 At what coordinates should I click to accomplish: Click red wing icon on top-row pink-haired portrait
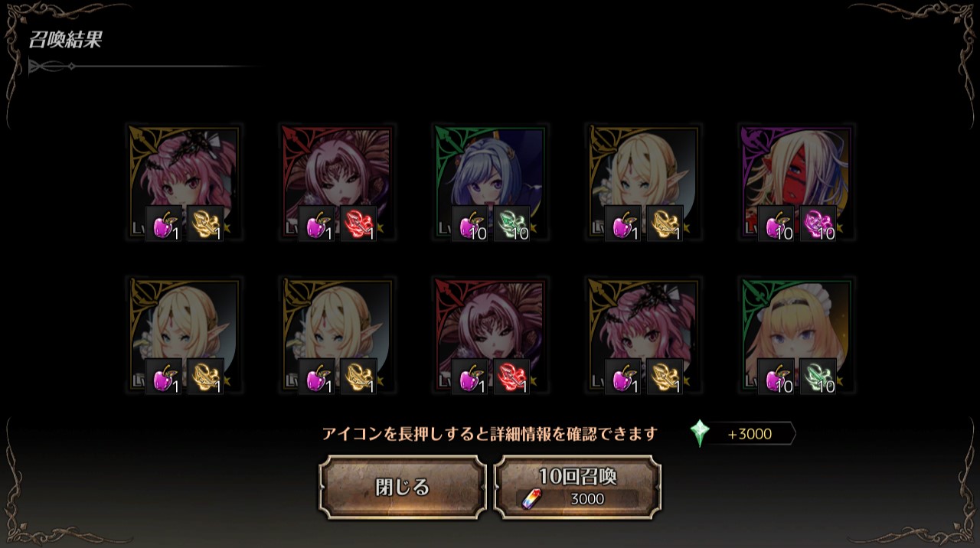point(358,224)
